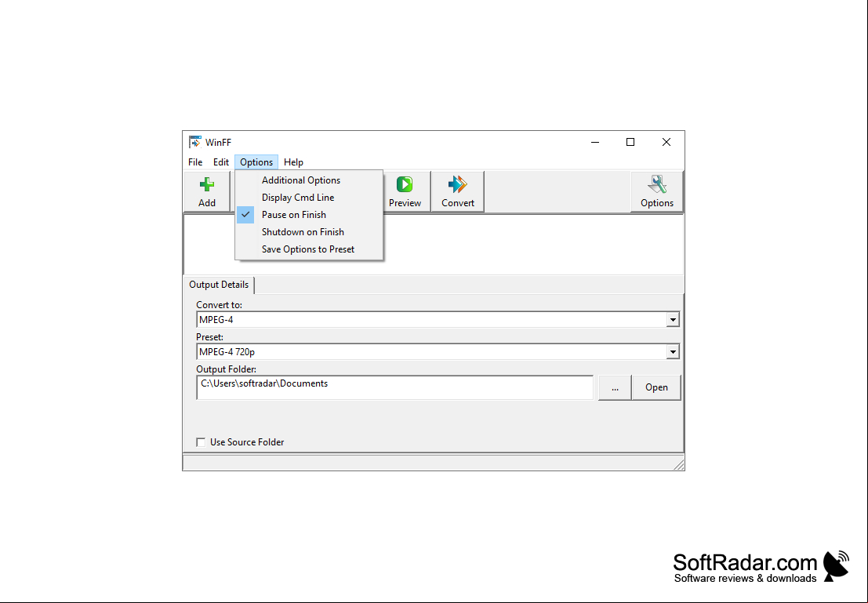Choose Save Options to Preset
This screenshot has width=868, height=603.
[x=309, y=249]
